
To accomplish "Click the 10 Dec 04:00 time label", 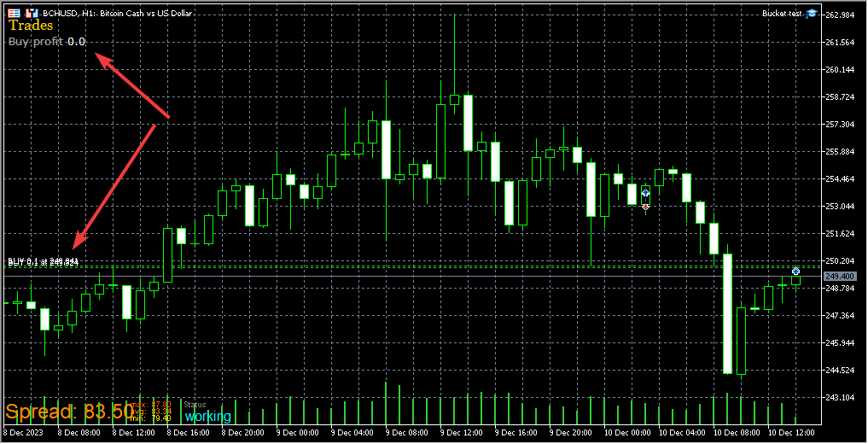I will (682, 432).
